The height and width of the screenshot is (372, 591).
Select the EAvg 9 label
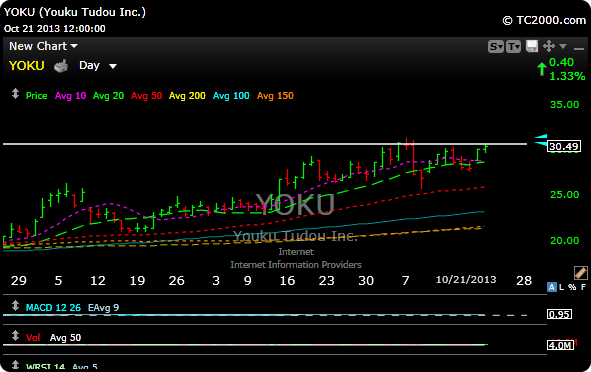coord(103,308)
